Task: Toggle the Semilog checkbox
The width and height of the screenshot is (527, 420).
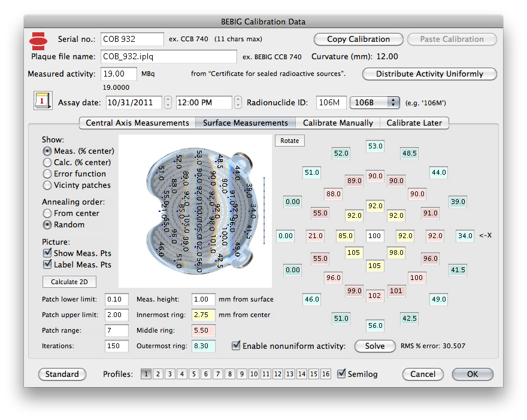Action: (341, 374)
